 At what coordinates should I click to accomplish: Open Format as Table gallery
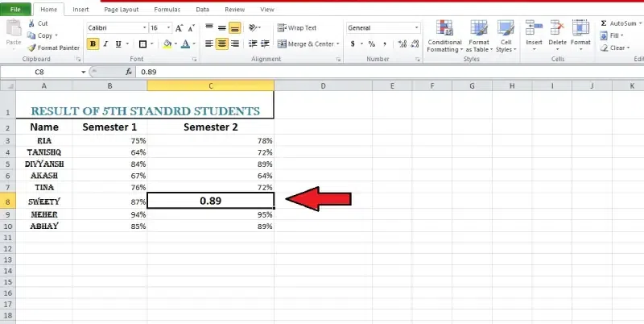coord(479,36)
